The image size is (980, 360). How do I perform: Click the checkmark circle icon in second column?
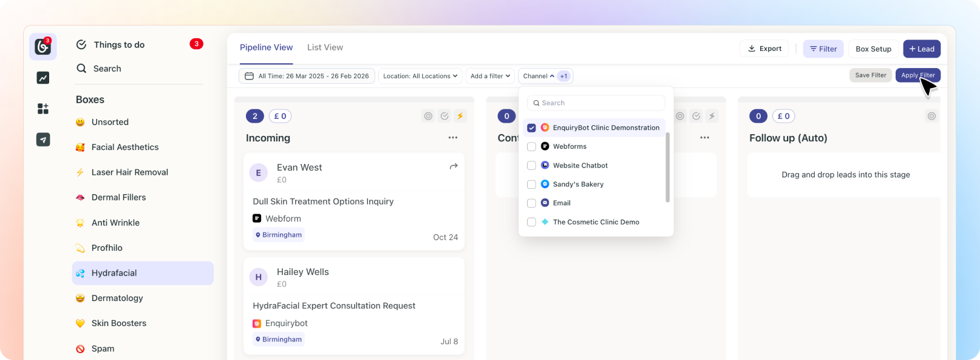coord(696,116)
